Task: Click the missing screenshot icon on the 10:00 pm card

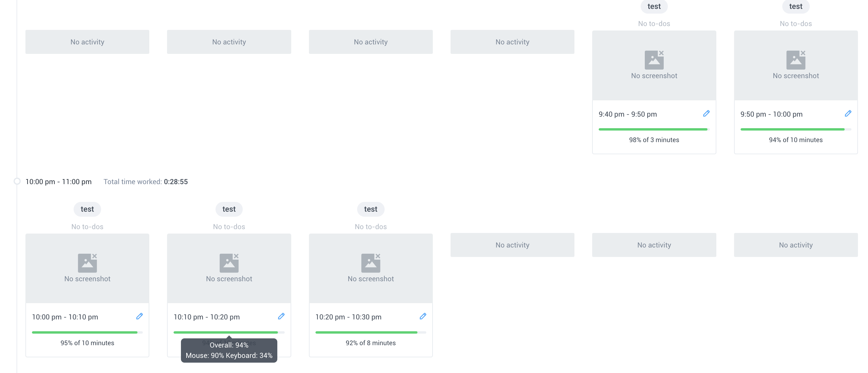Action: (87, 262)
